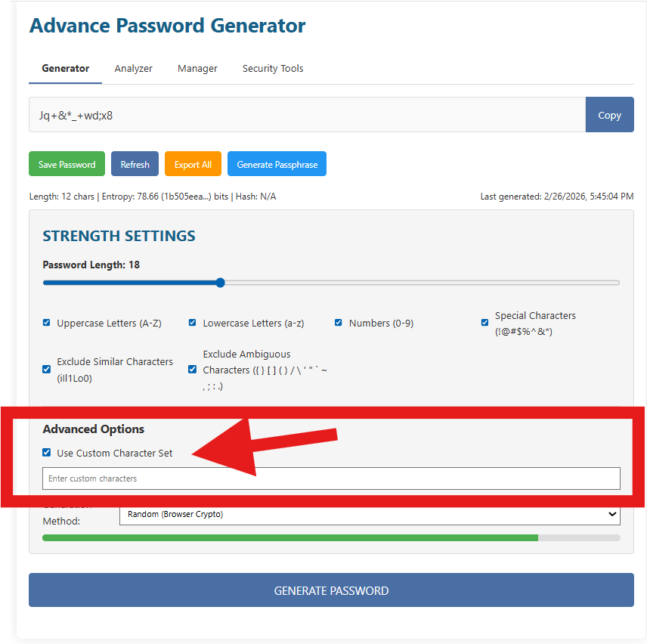Refresh the password
Image resolution: width=647 pixels, height=644 pixels.
pos(135,163)
